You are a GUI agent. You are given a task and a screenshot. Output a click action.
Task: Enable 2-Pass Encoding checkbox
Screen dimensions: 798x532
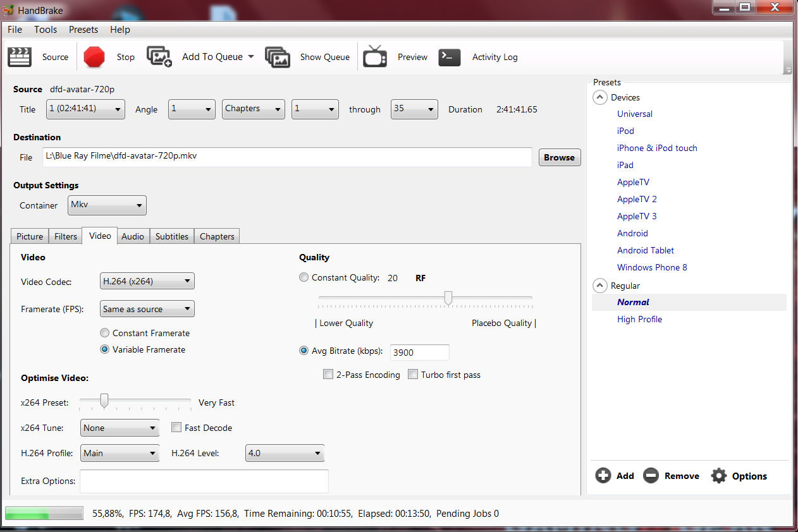pyautogui.click(x=328, y=375)
